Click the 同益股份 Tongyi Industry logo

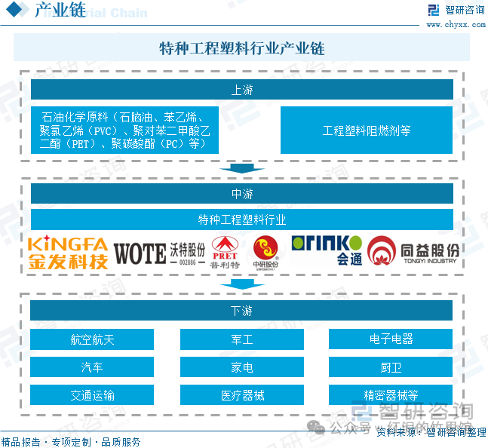[x=413, y=250]
